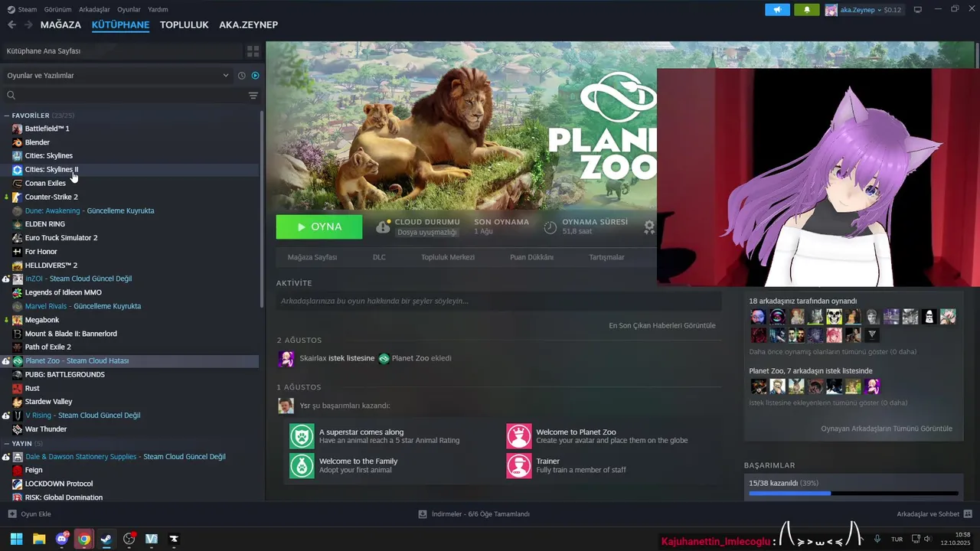
Task: Open the Mağaza Sayfası link
Action: click(312, 257)
